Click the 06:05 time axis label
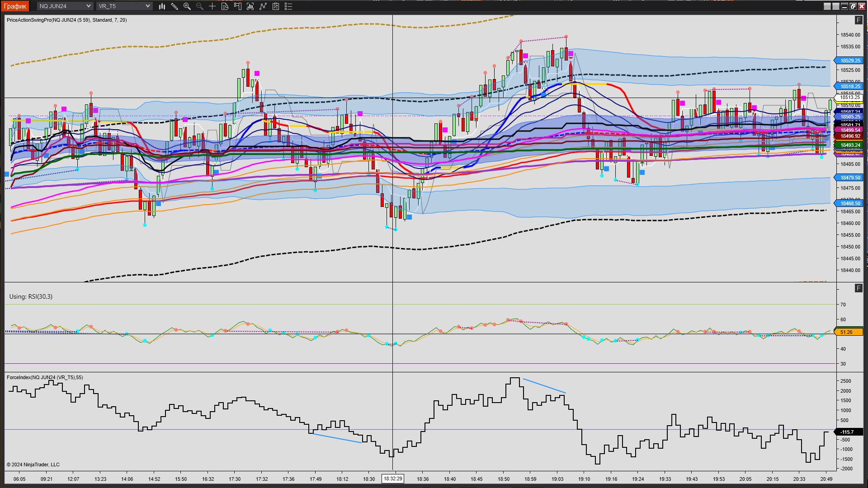 click(x=19, y=479)
